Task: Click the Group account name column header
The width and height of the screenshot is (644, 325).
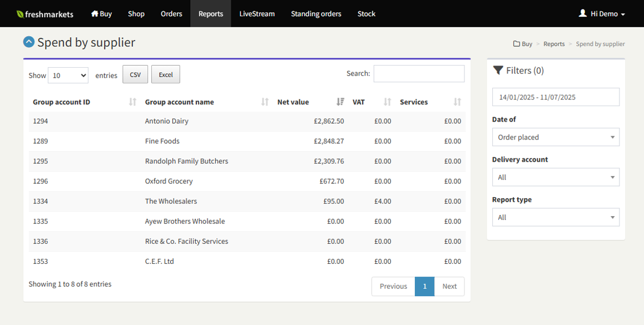Action: [x=180, y=102]
